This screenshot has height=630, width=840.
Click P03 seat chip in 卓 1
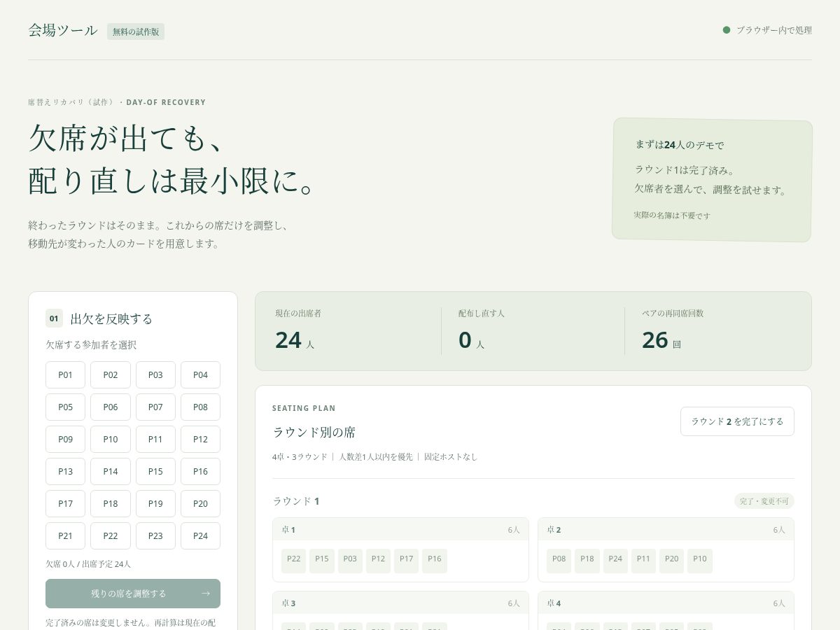(x=350, y=561)
